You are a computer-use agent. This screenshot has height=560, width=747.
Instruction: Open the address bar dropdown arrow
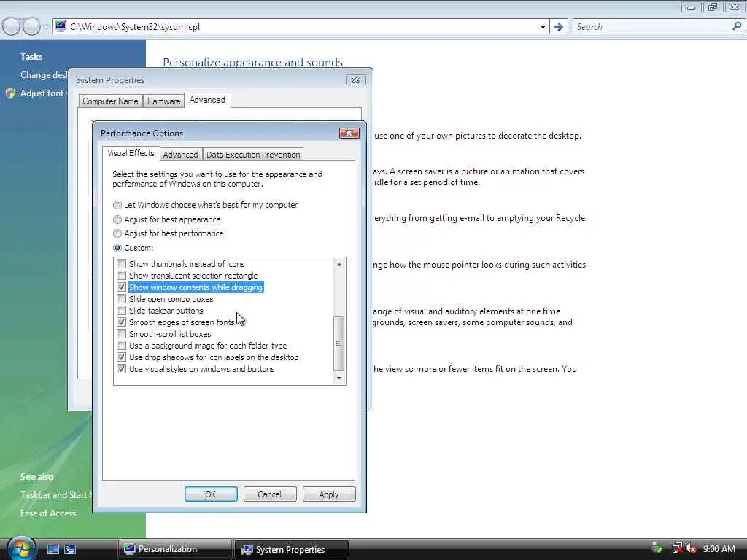pos(543,27)
